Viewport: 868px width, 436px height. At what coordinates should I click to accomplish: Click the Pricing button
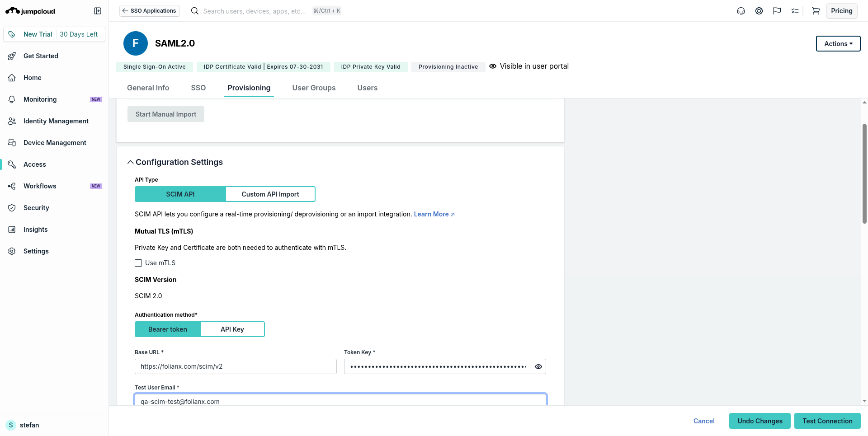point(842,11)
